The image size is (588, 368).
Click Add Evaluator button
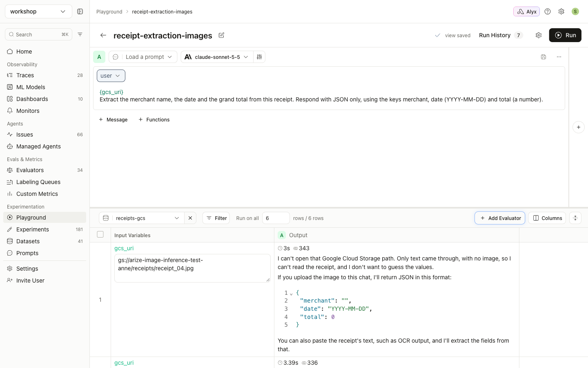[x=500, y=218]
